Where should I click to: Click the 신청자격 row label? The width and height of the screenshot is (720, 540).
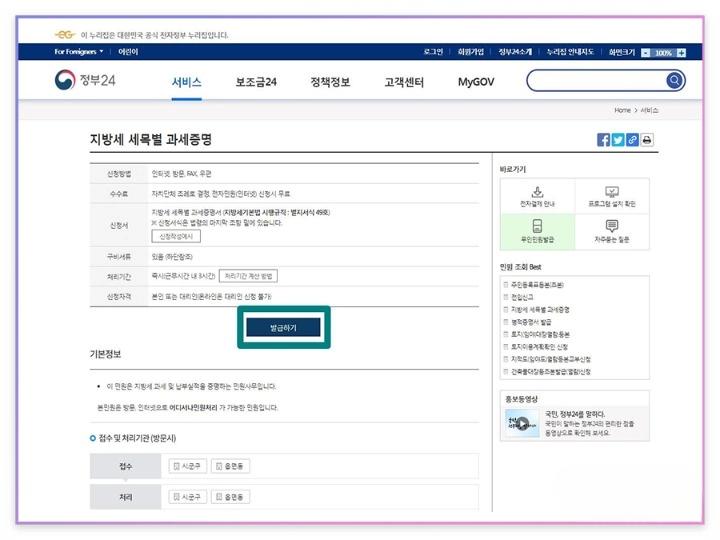point(119,297)
